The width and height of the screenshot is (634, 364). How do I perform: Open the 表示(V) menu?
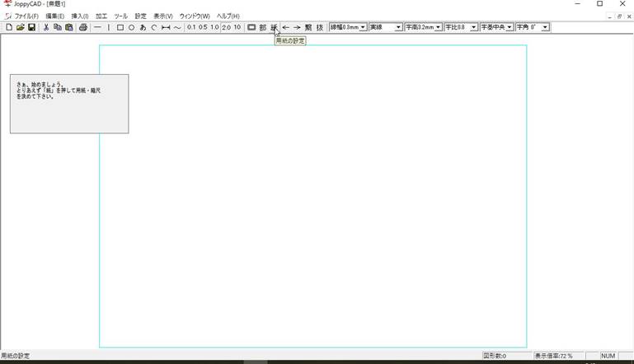(163, 16)
